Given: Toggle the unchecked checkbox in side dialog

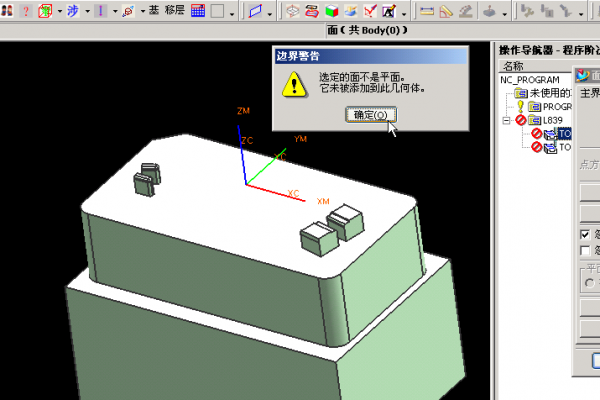Looking at the screenshot, I should point(585,251).
